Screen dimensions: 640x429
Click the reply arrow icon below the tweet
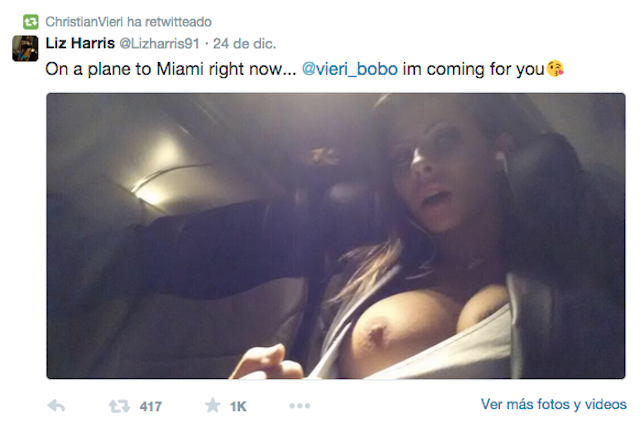56,406
